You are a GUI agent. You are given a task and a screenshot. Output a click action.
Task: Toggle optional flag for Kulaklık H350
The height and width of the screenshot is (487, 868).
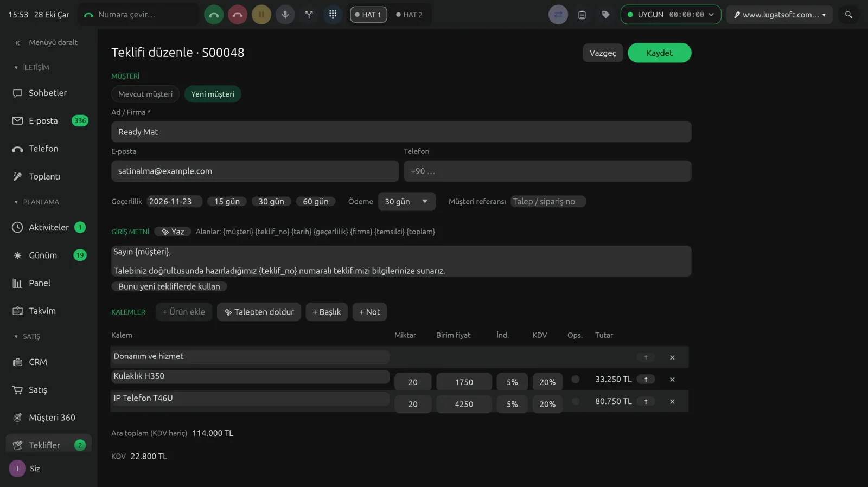click(x=576, y=380)
